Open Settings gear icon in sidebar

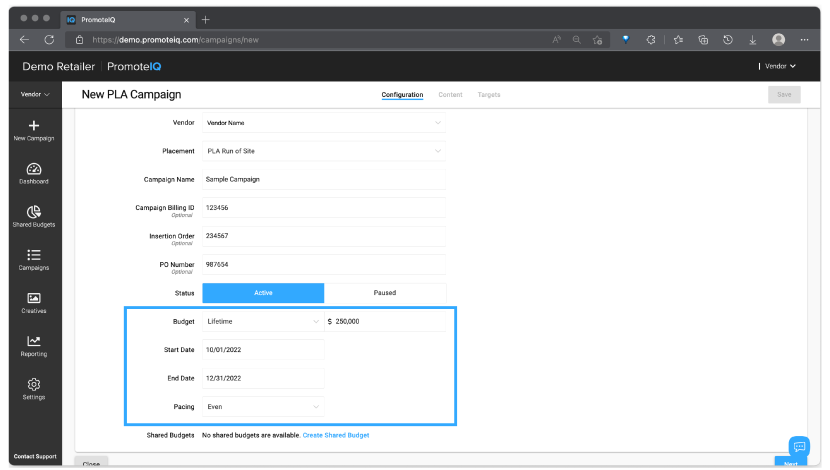pyautogui.click(x=34, y=384)
